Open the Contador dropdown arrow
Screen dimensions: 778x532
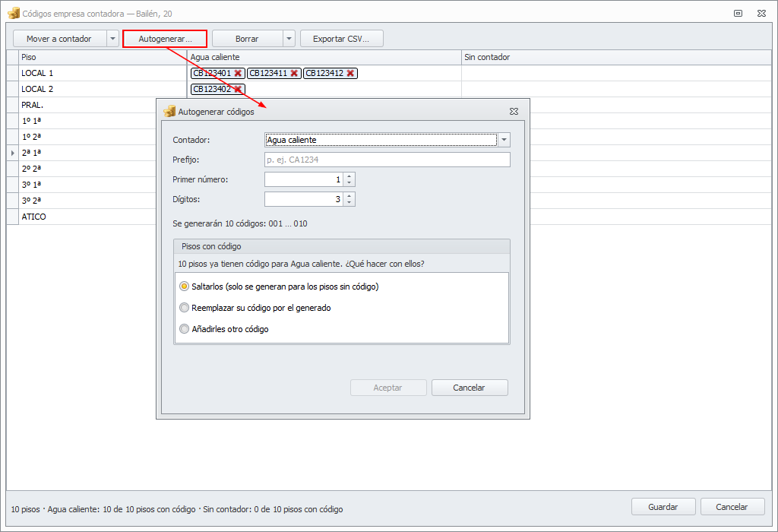[x=504, y=140]
